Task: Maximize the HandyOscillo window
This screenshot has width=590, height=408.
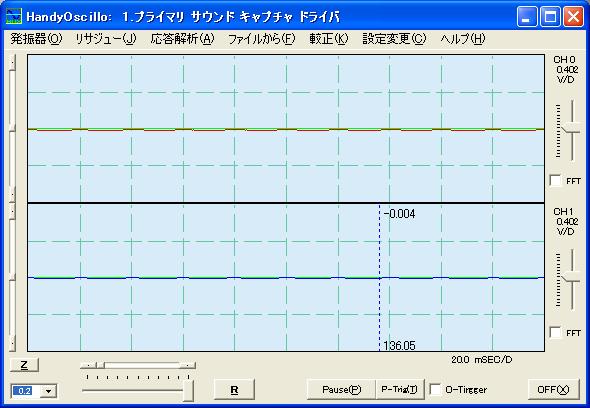Action: [x=550, y=17]
